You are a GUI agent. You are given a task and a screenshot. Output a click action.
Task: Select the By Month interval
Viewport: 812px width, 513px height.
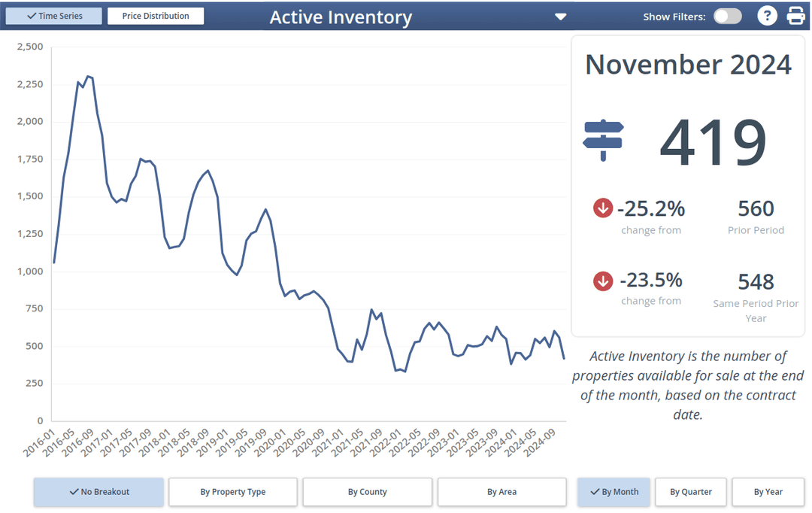pyautogui.click(x=613, y=492)
